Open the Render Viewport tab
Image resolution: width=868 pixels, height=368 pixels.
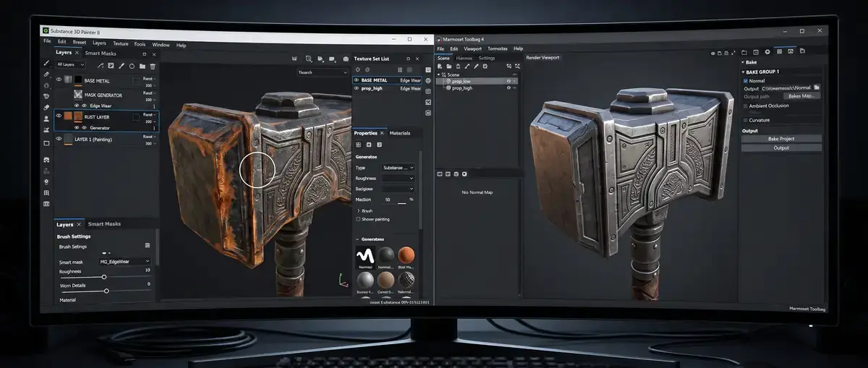pos(542,57)
